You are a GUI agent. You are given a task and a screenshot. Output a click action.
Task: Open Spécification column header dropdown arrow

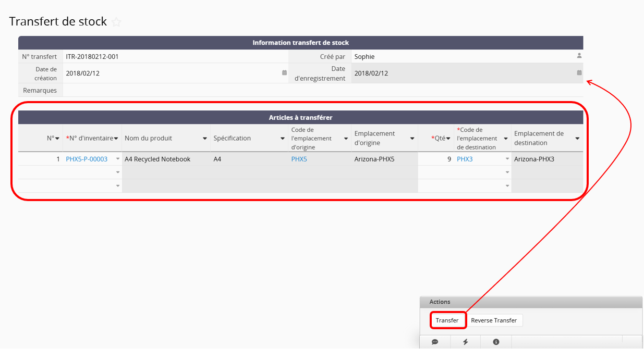(283, 139)
